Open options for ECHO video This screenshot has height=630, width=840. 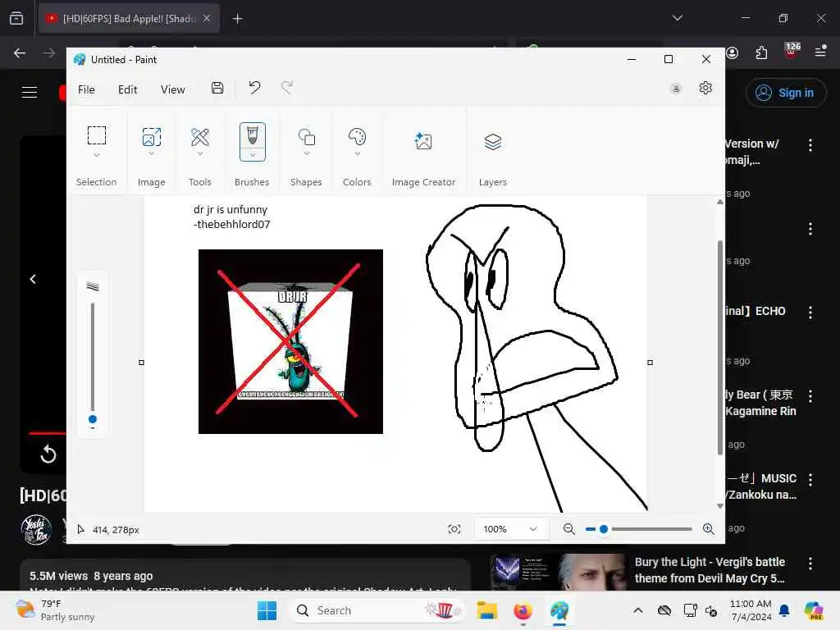[x=810, y=313]
